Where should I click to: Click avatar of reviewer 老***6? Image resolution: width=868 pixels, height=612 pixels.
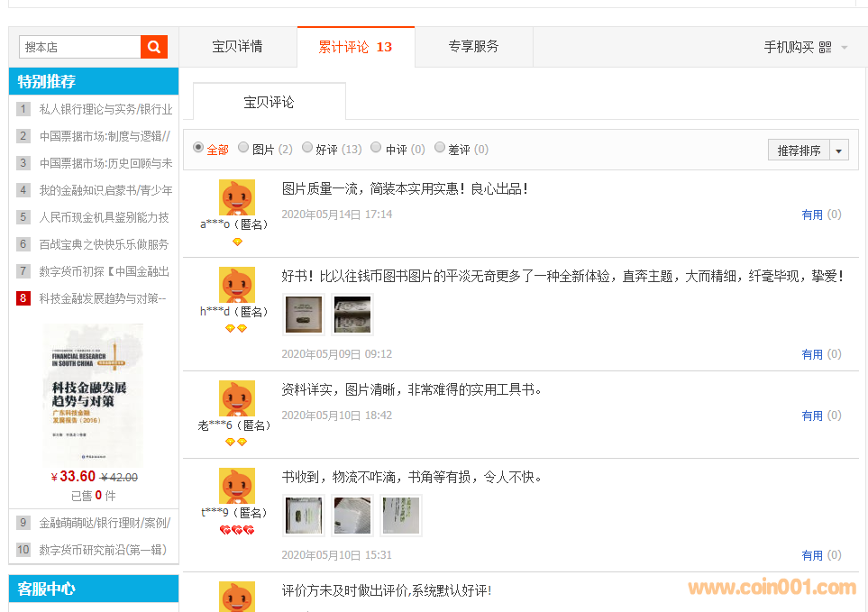click(x=236, y=398)
